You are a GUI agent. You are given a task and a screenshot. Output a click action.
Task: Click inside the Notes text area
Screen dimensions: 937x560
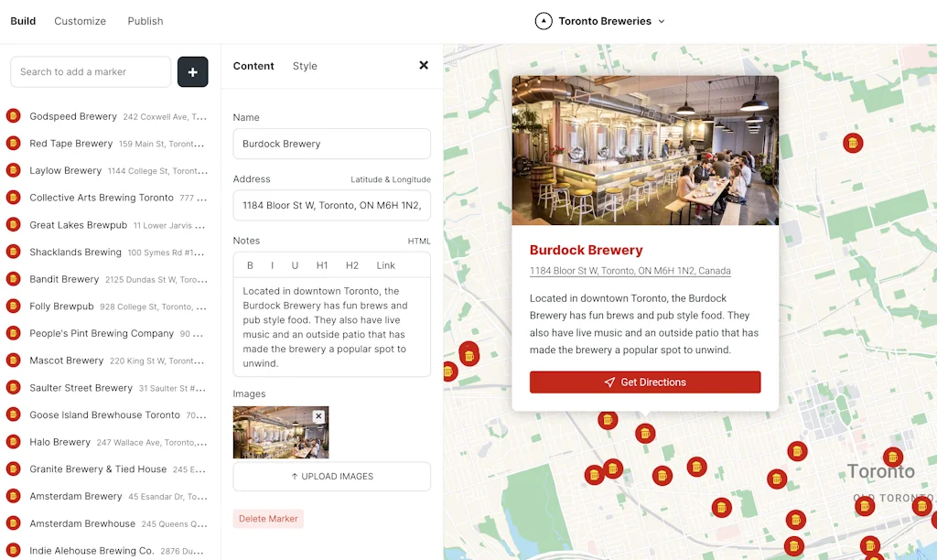(x=331, y=327)
